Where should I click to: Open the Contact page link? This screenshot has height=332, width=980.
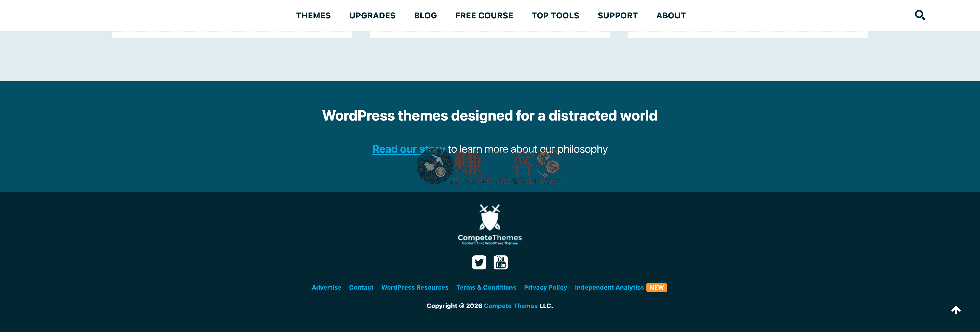click(361, 288)
